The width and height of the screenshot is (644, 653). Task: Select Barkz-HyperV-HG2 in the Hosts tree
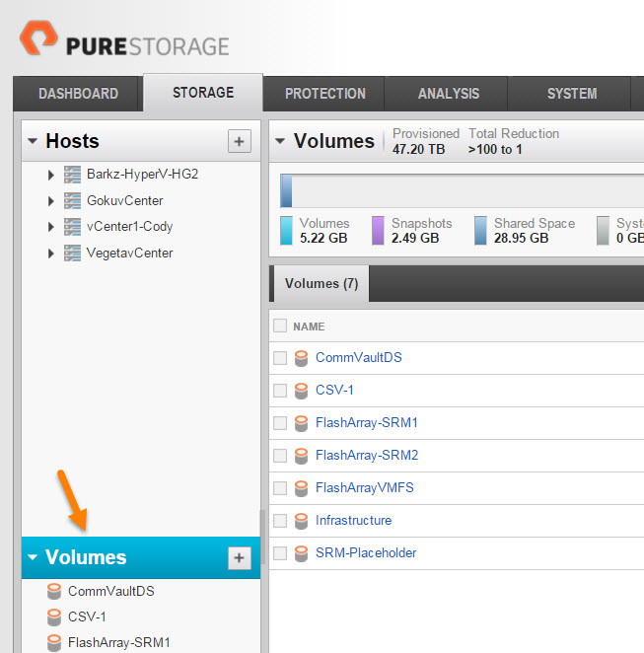click(x=142, y=174)
